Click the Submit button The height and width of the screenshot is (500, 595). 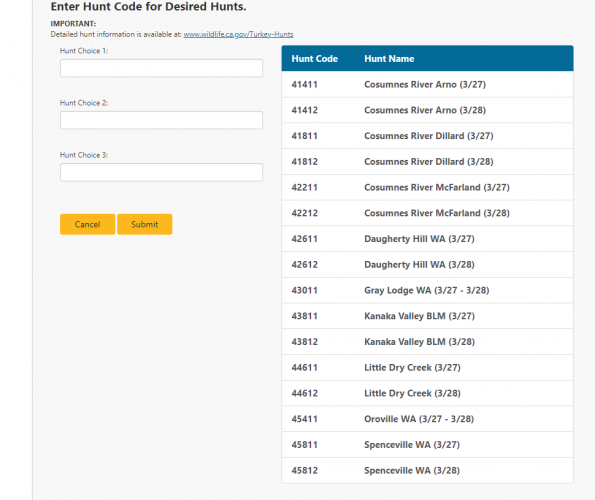coord(145,224)
